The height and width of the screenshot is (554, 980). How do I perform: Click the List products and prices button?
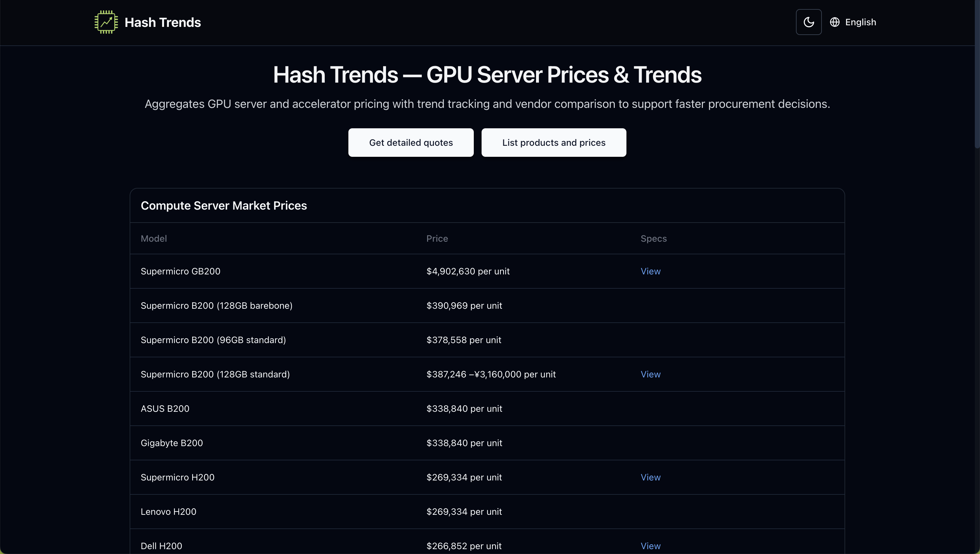coord(554,142)
